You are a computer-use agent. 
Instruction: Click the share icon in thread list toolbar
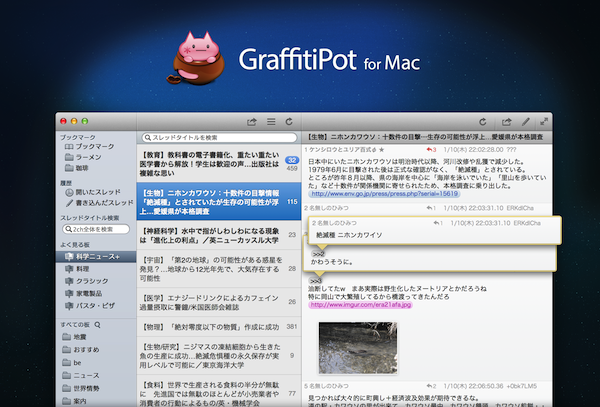(251, 122)
